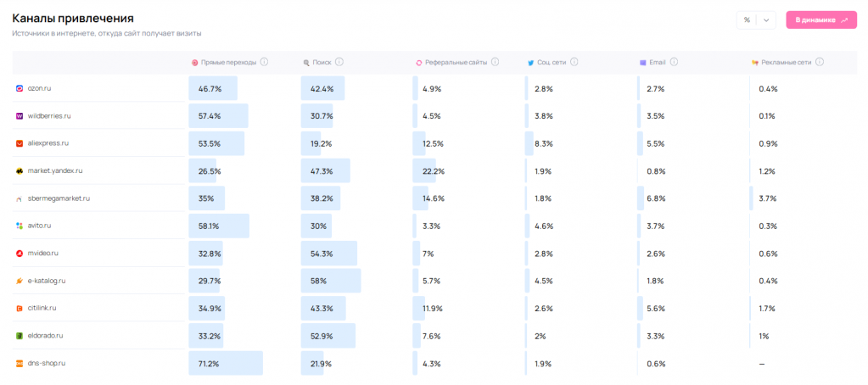This screenshot has height=385, width=868.
Task: Open info tooltip for Реферальные сайты
Action: [495, 62]
